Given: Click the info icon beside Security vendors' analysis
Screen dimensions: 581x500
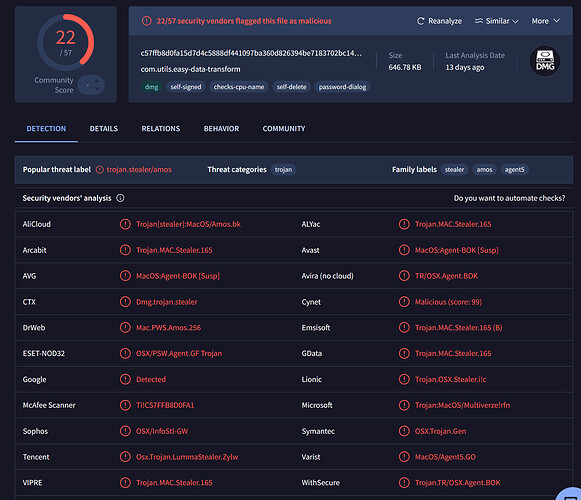Looking at the screenshot, I should [x=120, y=198].
